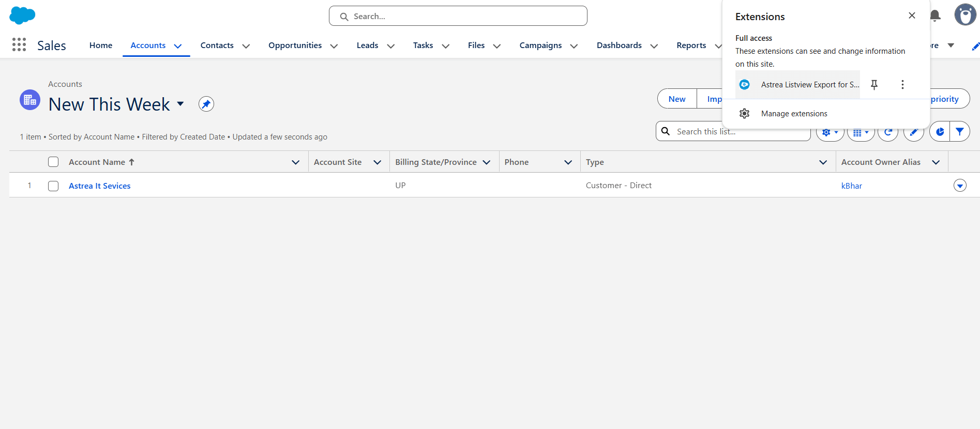This screenshot has width=980, height=429.
Task: Check the Astrea It Sevices row checkbox
Action: [x=53, y=186]
